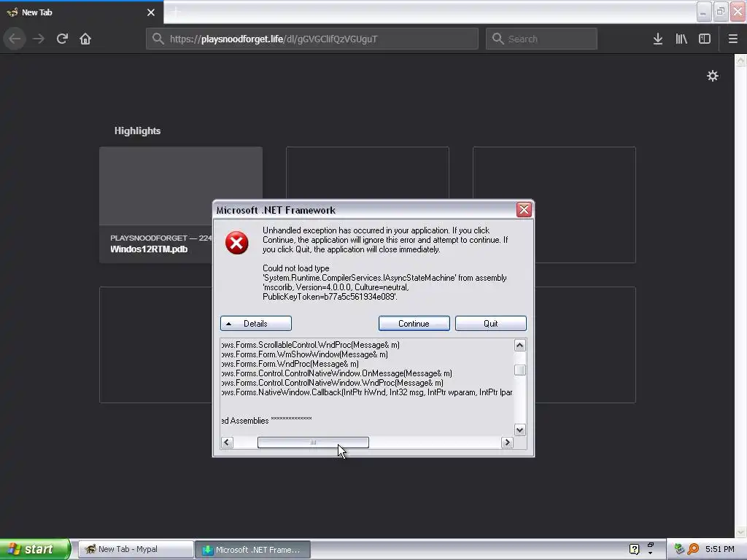The width and height of the screenshot is (747, 560).
Task: Open the Library books icon
Action: point(681,39)
